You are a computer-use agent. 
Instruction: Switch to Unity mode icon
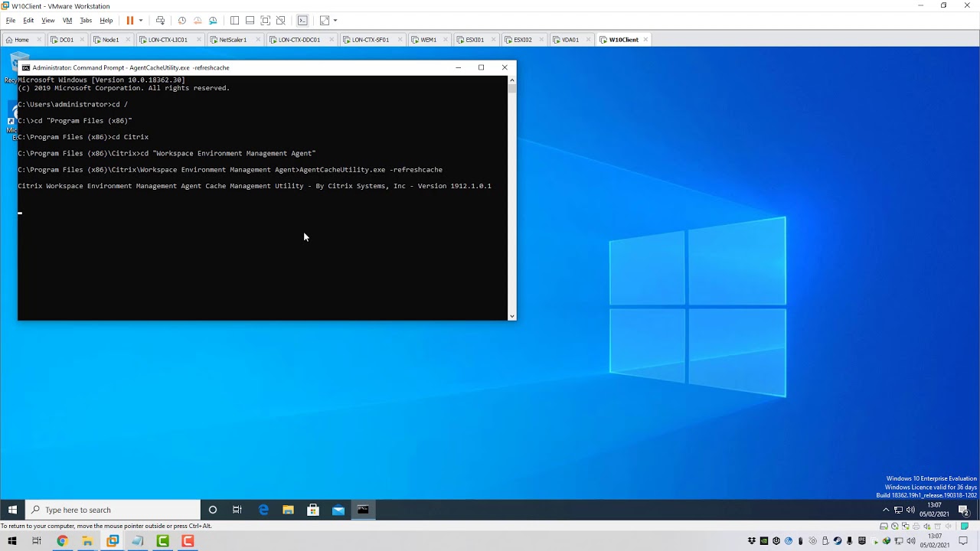[x=281, y=21]
